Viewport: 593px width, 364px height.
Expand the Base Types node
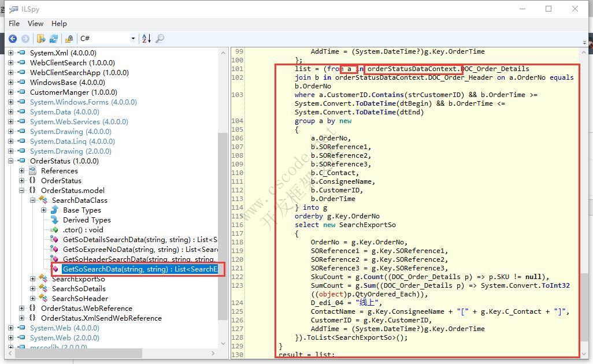(x=44, y=210)
